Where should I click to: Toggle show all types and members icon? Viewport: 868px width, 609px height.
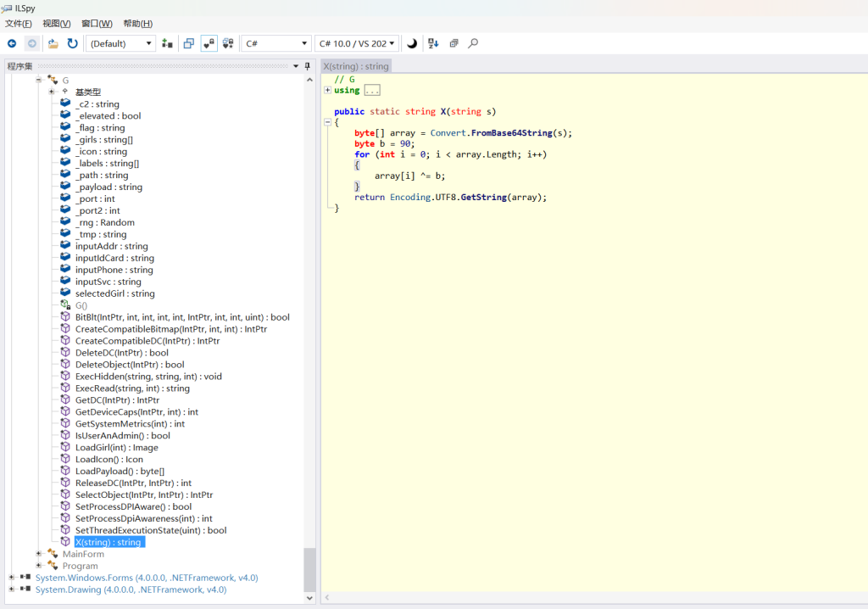click(228, 43)
